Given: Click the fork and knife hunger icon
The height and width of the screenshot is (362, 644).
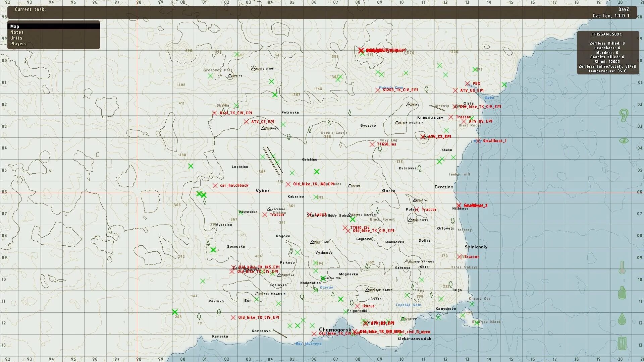Looking at the screenshot, I should tap(622, 343).
